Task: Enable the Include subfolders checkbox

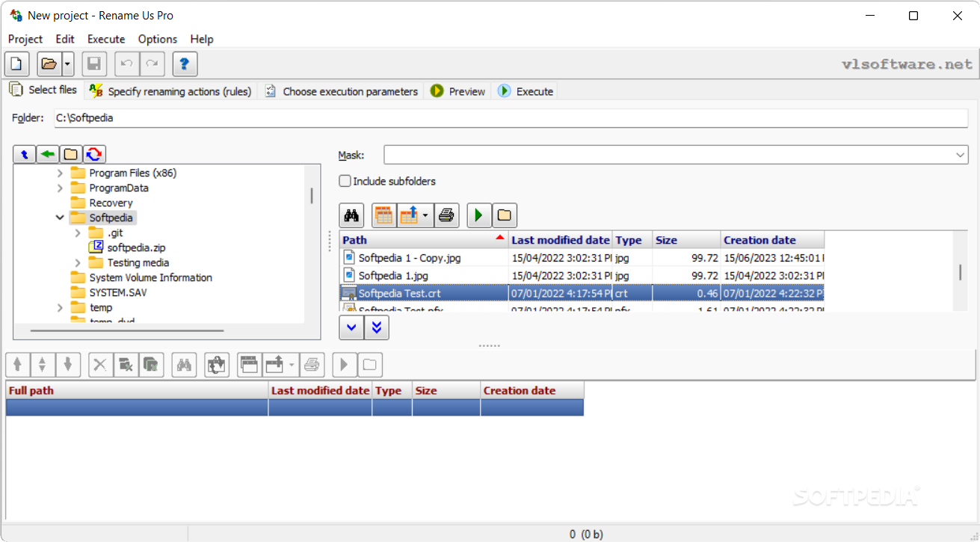Action: click(345, 181)
